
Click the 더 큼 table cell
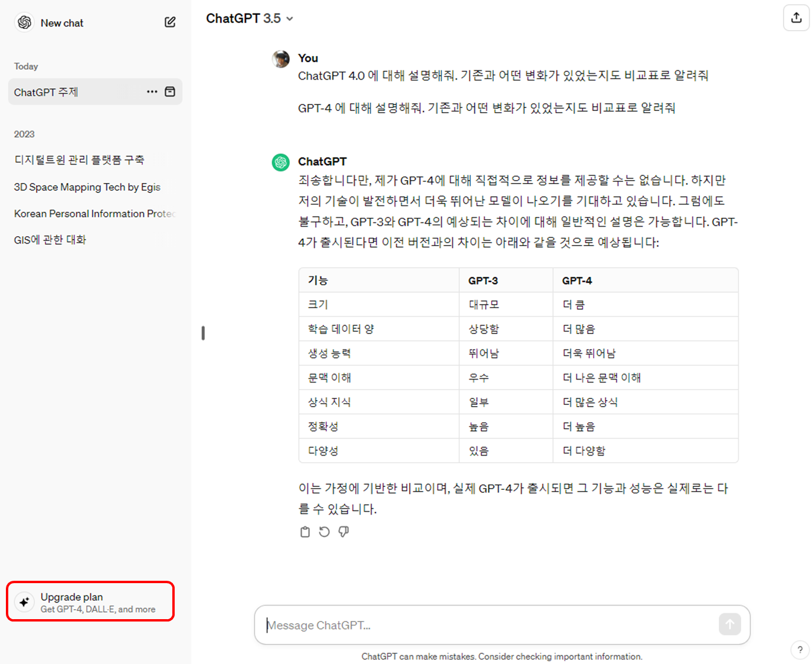click(x=646, y=305)
